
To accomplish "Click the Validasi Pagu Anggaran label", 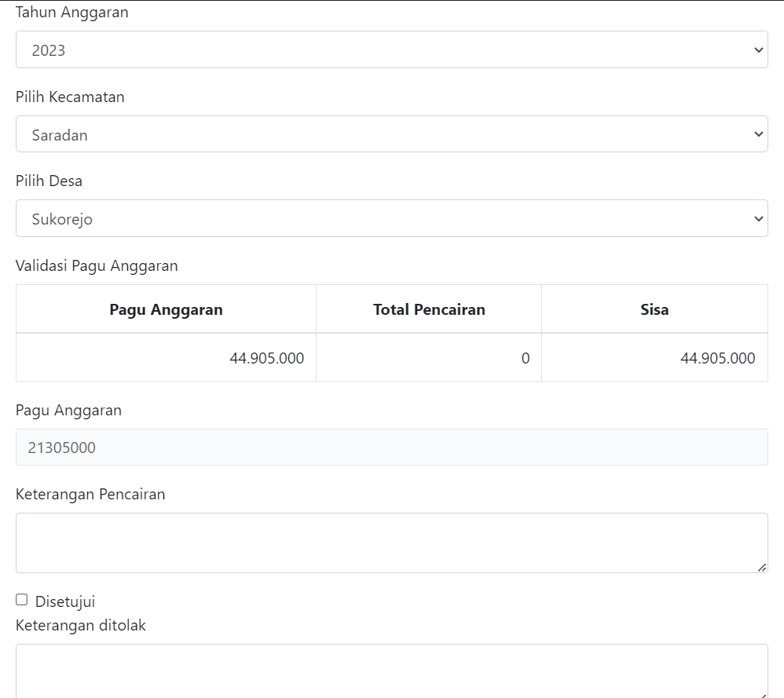I will tap(97, 266).
